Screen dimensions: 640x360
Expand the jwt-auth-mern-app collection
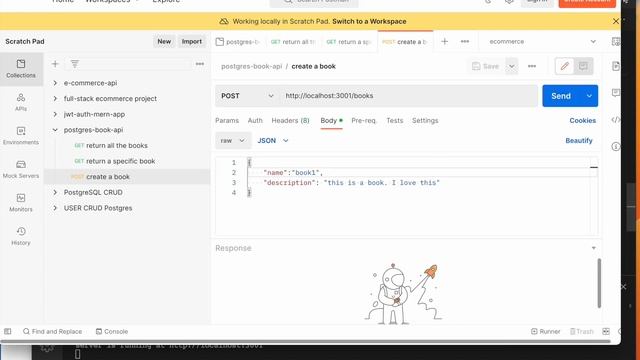tap(55, 114)
